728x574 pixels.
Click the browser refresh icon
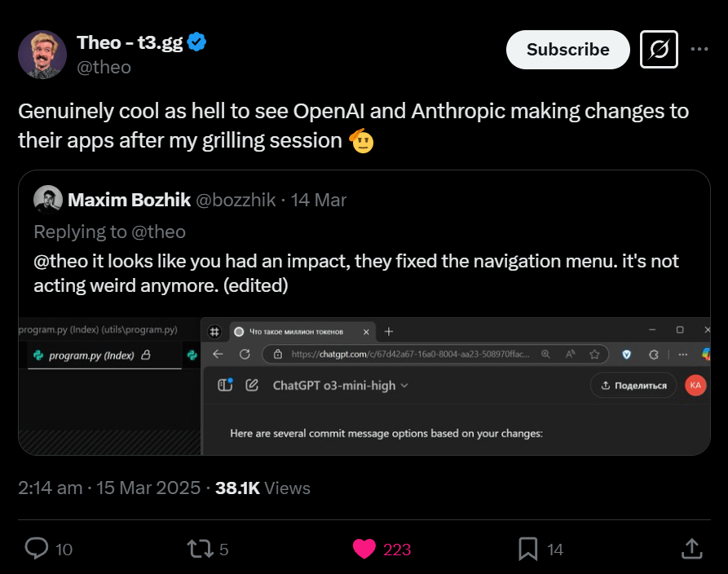pyautogui.click(x=245, y=355)
